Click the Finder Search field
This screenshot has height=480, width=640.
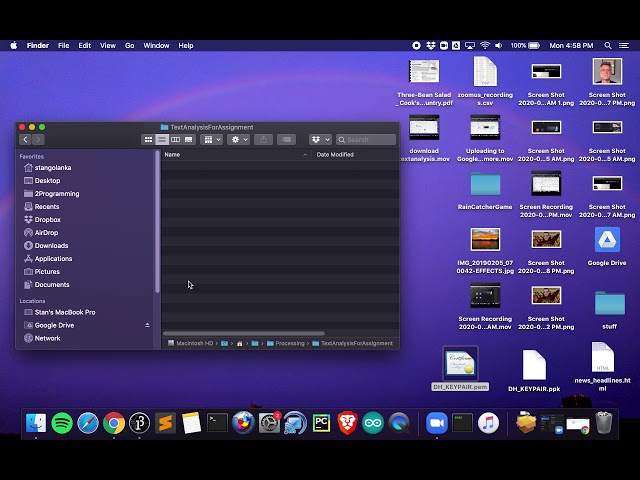coord(366,140)
